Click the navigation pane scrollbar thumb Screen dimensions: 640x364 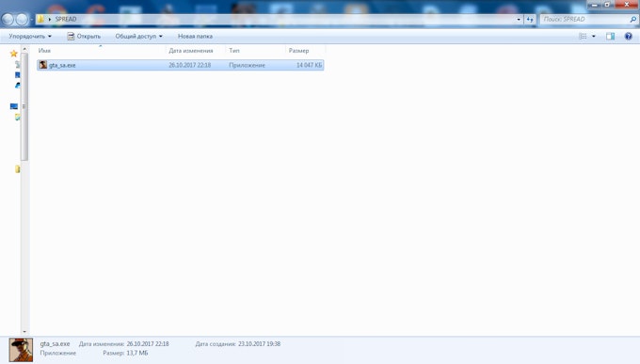point(24,106)
